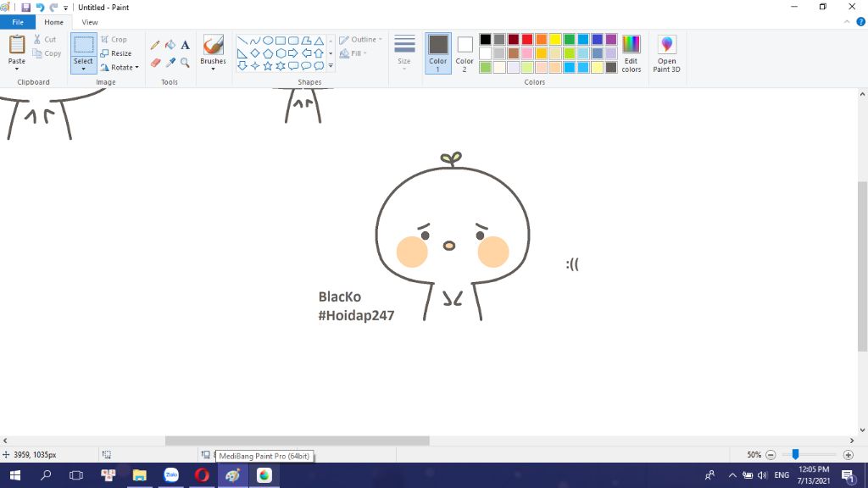Image resolution: width=868 pixels, height=488 pixels.
Task: Open Customize Quick Access Toolbar dropdown
Action: (65, 8)
